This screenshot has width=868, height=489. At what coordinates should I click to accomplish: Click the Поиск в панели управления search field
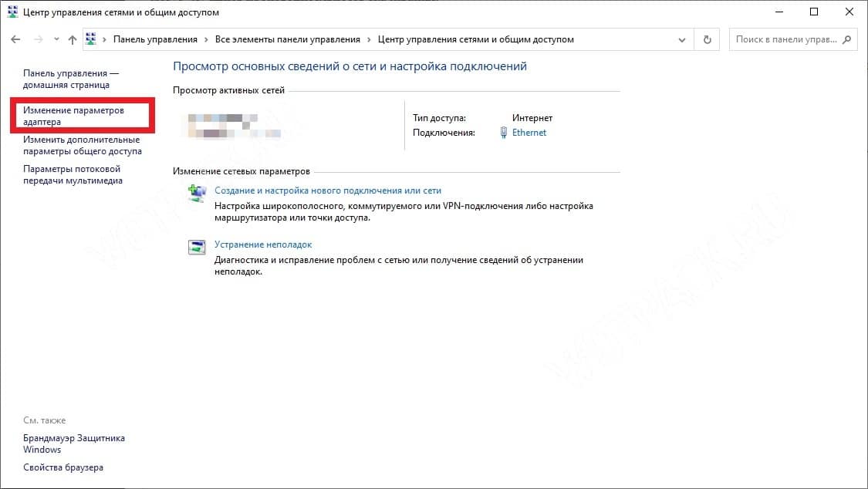pos(784,39)
